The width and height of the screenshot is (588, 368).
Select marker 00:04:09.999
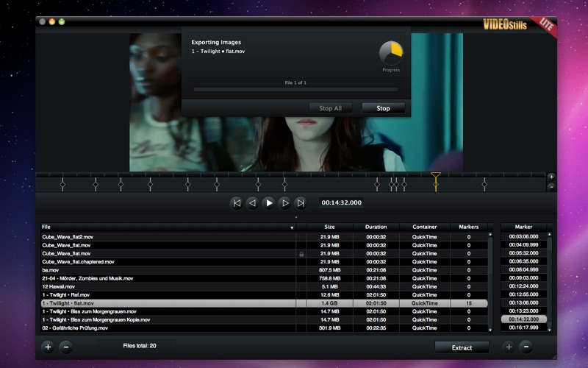tap(523, 245)
